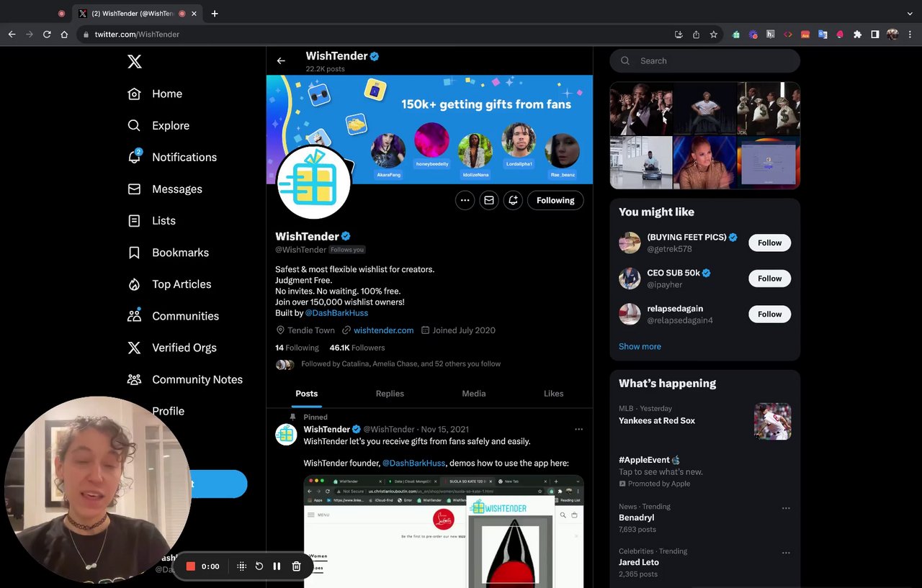Open the @DashBarkHuss link in bio
This screenshot has width=922, height=588.
(336, 313)
